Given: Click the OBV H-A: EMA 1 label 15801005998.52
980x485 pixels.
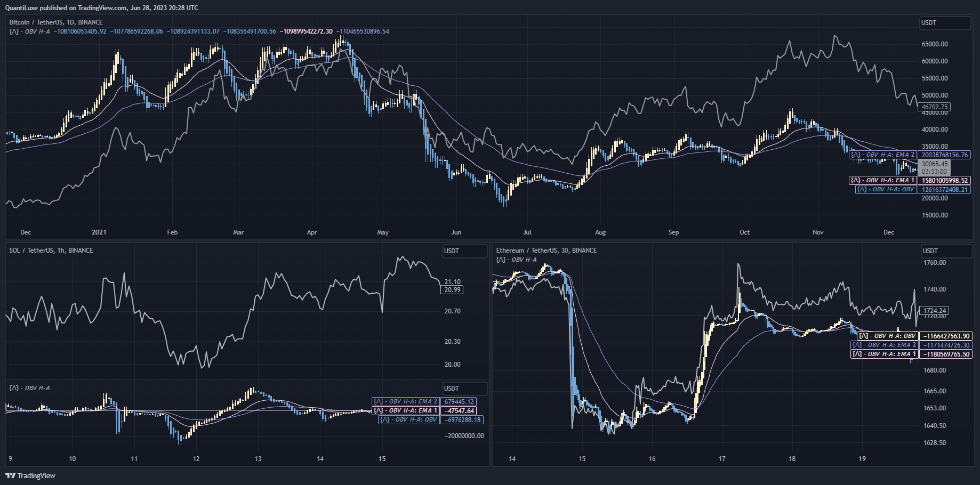Looking at the screenshot, I should click(x=910, y=181).
